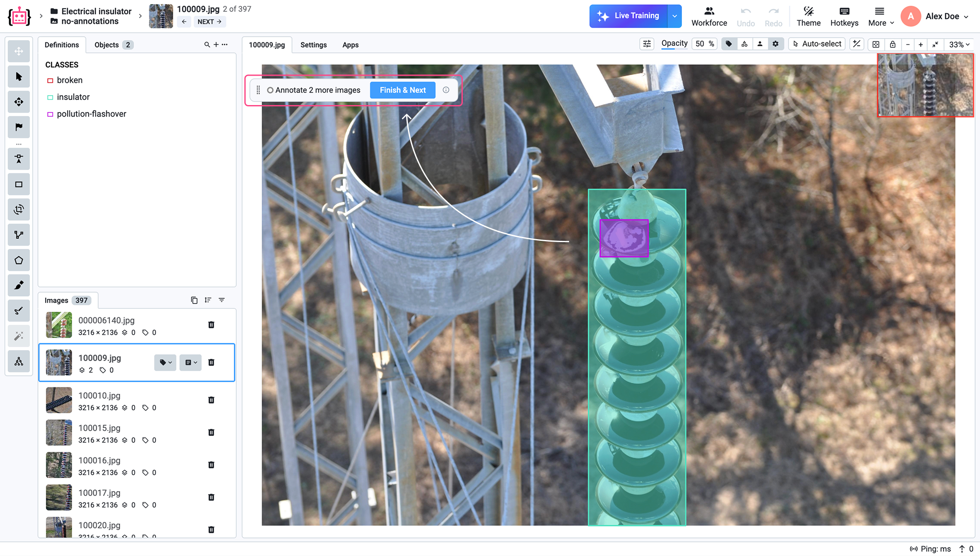This screenshot has width=980, height=556.
Task: Select the Flag tool
Action: tap(19, 127)
